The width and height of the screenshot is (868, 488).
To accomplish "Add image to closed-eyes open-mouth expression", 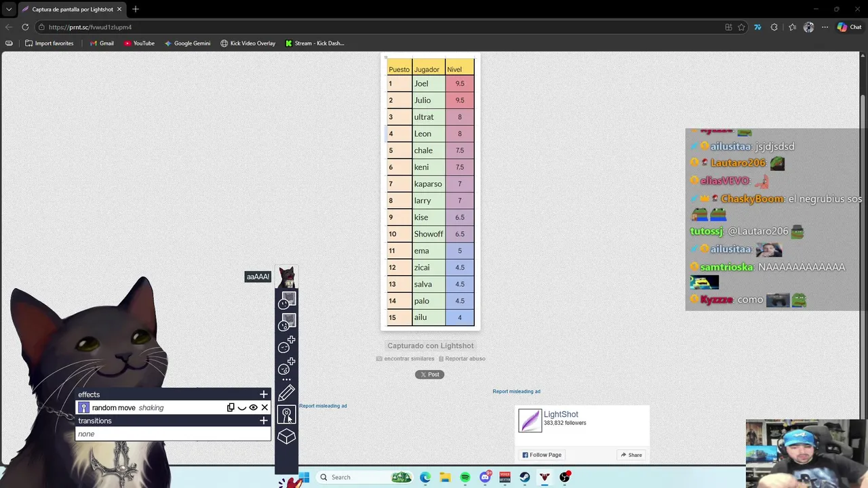I will [x=287, y=366].
